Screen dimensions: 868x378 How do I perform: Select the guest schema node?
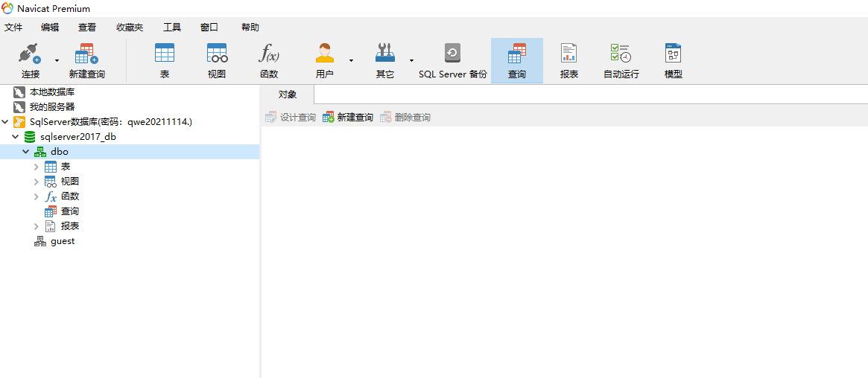pos(63,241)
